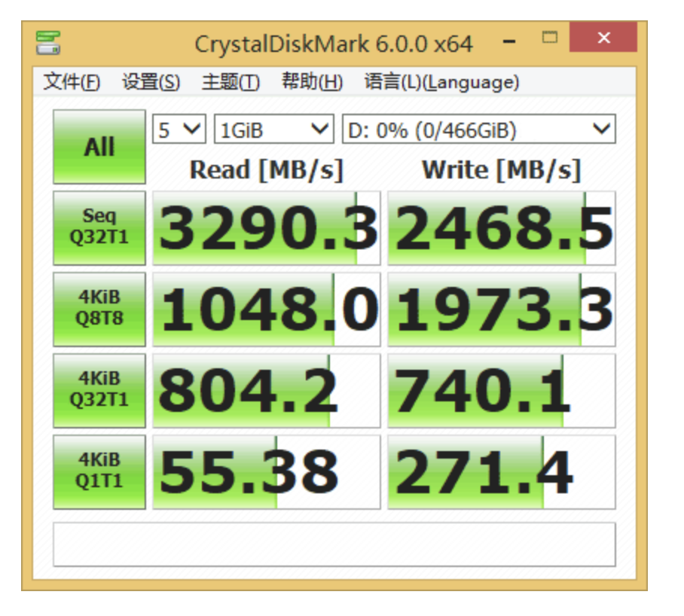Image resolution: width=684 pixels, height=616 pixels.
Task: Open the 主题(T) menu
Action: tap(231, 82)
